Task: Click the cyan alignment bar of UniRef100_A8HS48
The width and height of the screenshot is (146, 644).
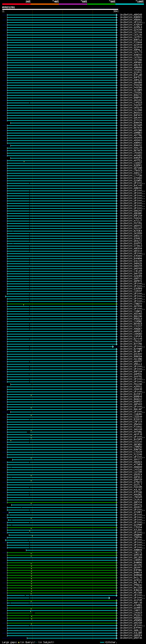Action: (62, 15)
